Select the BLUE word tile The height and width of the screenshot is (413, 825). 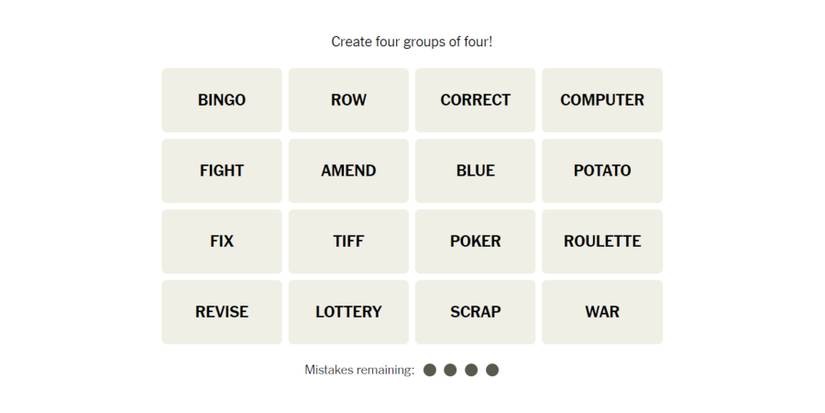pyautogui.click(x=475, y=171)
